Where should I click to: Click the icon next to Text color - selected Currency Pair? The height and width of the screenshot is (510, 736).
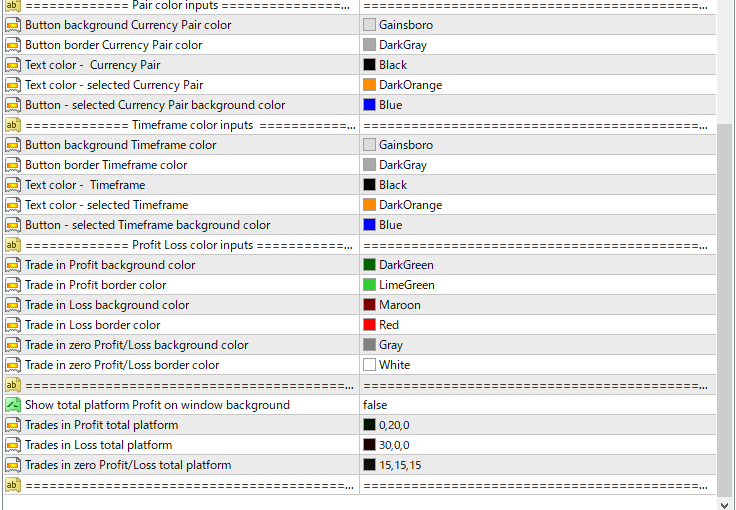pyautogui.click(x=13, y=85)
